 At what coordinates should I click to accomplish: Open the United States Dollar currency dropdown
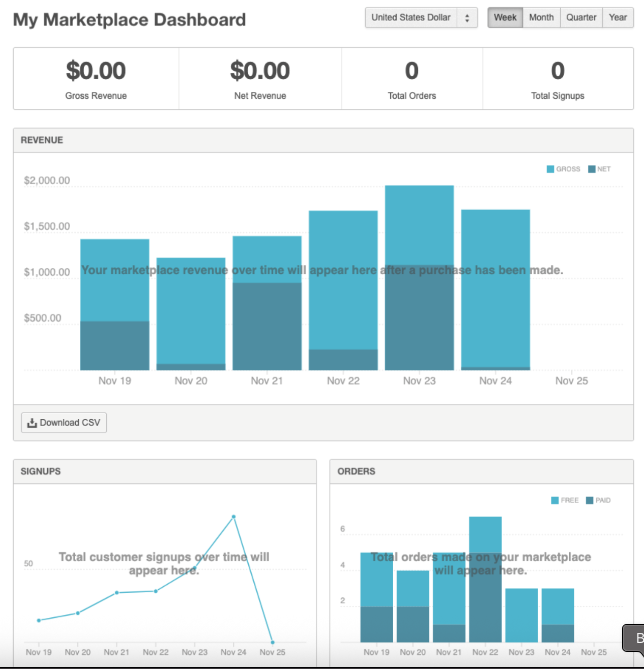click(x=411, y=18)
